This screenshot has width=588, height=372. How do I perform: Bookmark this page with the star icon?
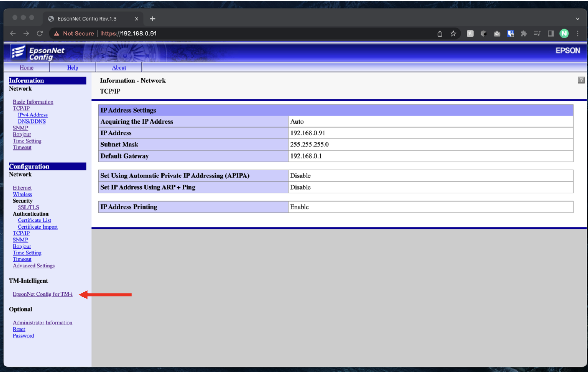pyautogui.click(x=453, y=34)
